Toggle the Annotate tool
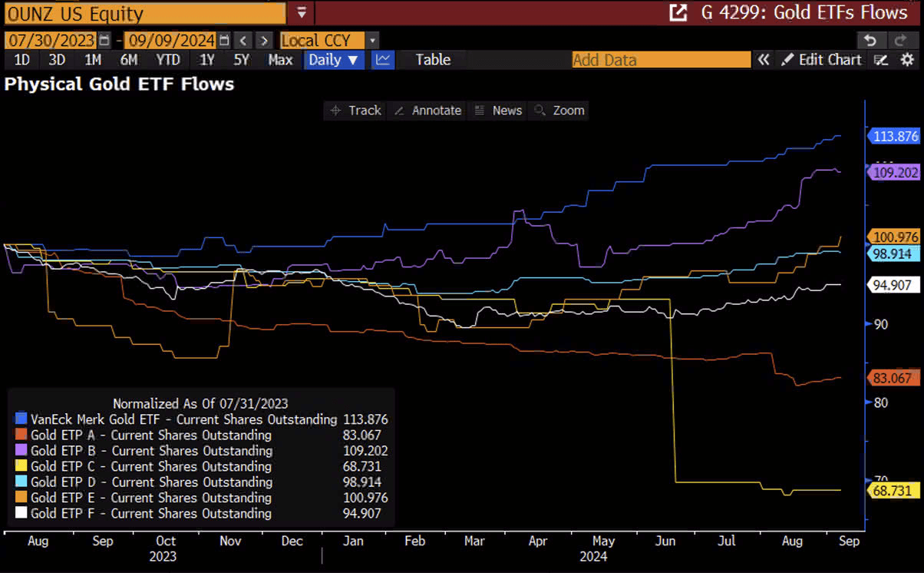Viewport: 924px width, 573px height. [x=428, y=111]
